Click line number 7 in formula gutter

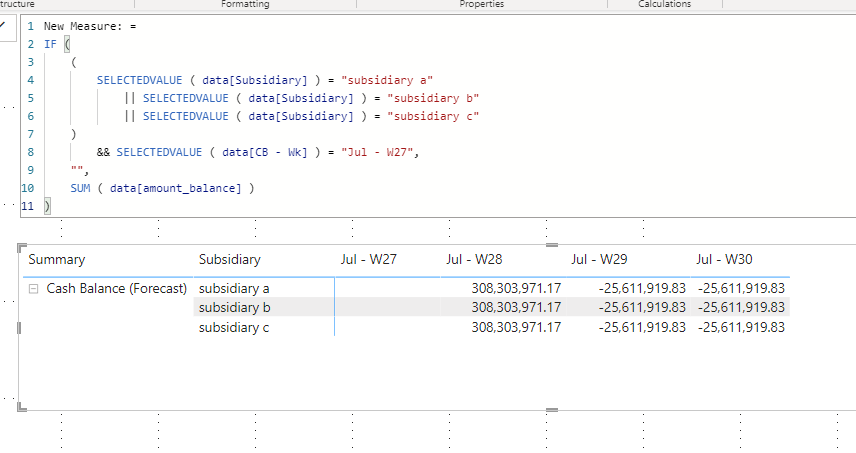(31, 134)
